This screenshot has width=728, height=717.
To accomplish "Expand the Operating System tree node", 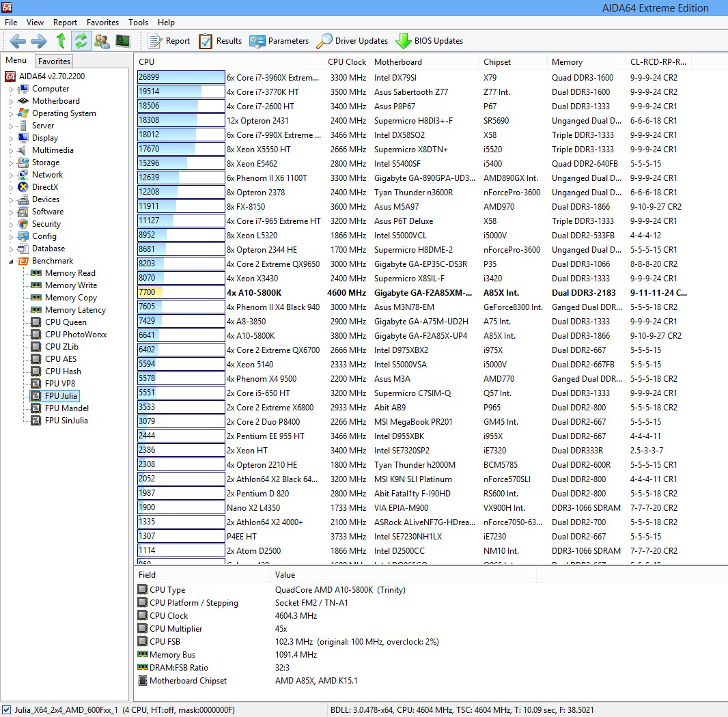I will pos(11,114).
